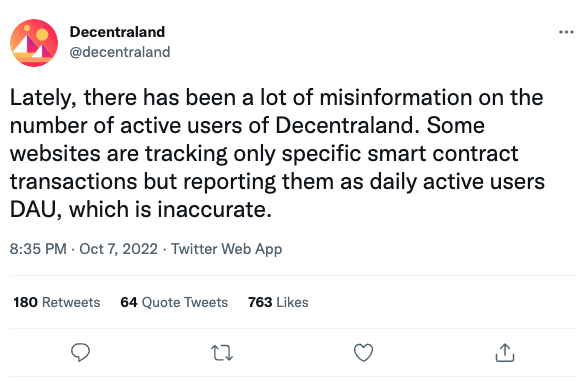Retweet using the arrows icon

tap(222, 353)
